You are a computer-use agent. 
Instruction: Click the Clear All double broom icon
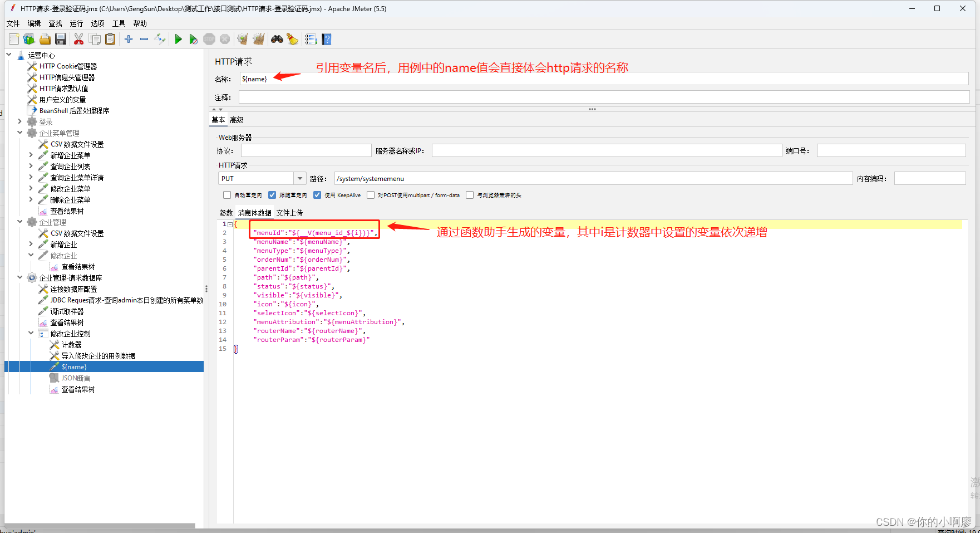(259, 39)
